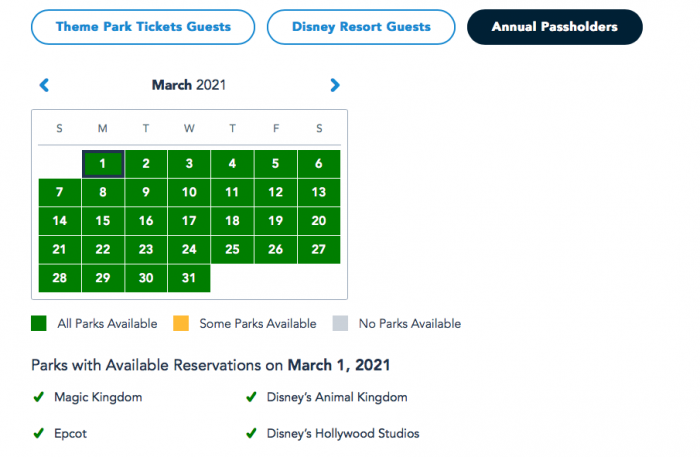Click the Magic Kingdom green checkmark
Screen dimensions: 700x457
(x=38, y=397)
